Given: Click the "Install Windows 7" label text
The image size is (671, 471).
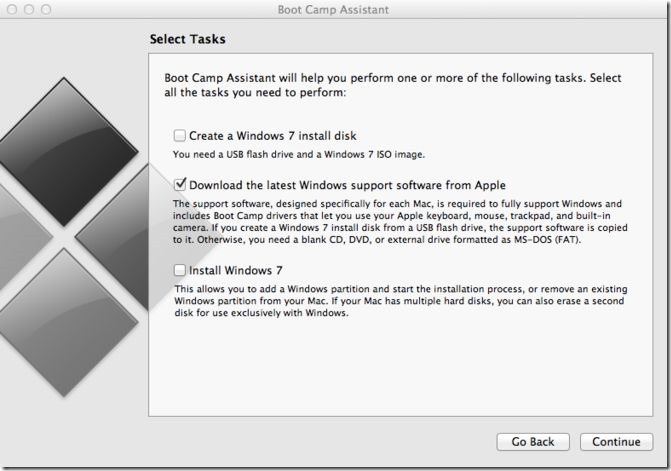Looking at the screenshot, I should [235, 270].
